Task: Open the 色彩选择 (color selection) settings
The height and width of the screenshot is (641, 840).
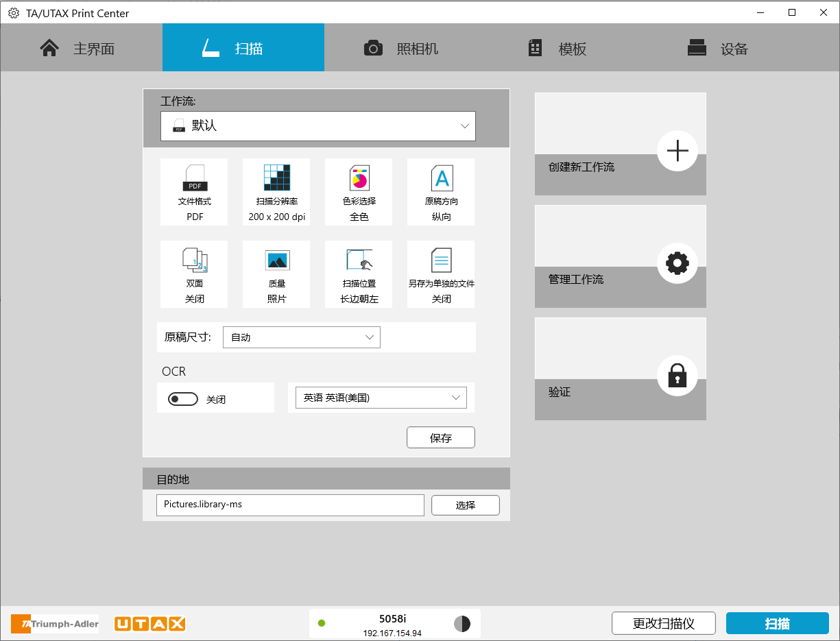Action: tap(359, 192)
